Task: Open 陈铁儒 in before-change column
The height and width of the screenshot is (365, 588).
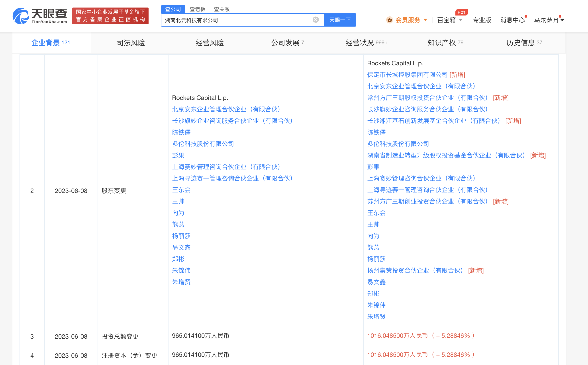Action: click(181, 132)
